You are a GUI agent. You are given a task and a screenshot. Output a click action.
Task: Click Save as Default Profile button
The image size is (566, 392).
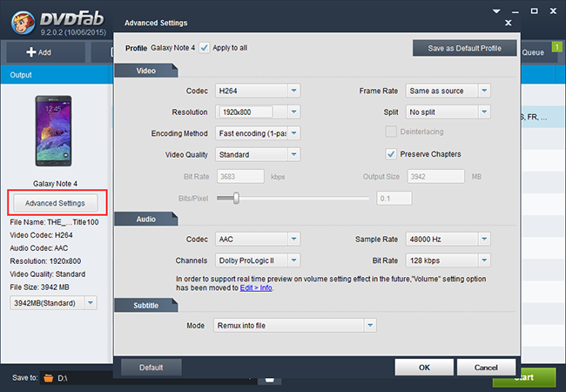465,48
